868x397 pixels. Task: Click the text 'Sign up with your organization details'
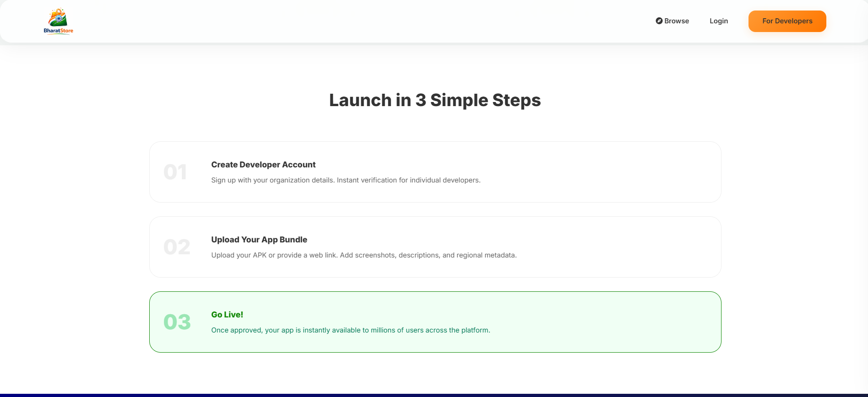pos(273,180)
